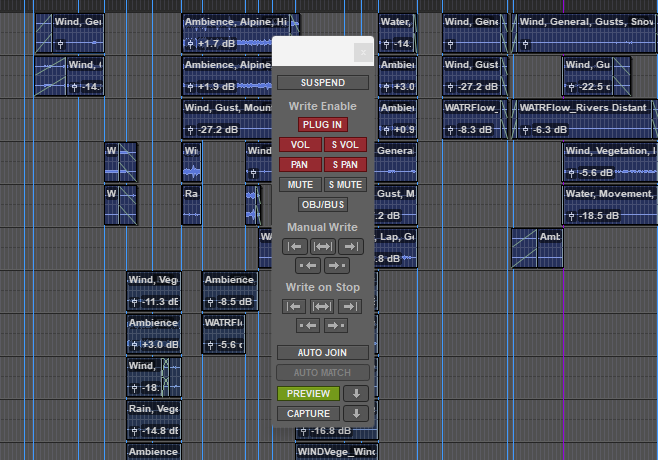
Task: Select the fade-in on the Amb clip
Action: pyautogui.click(x=524, y=248)
